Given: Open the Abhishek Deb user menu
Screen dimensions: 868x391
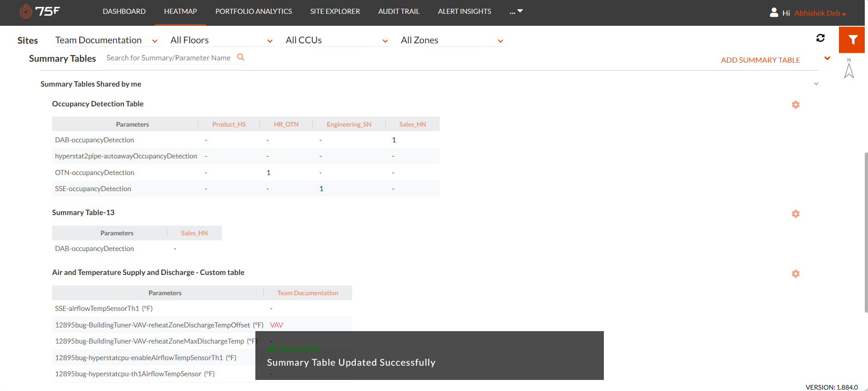Looking at the screenshot, I should pyautogui.click(x=820, y=13).
